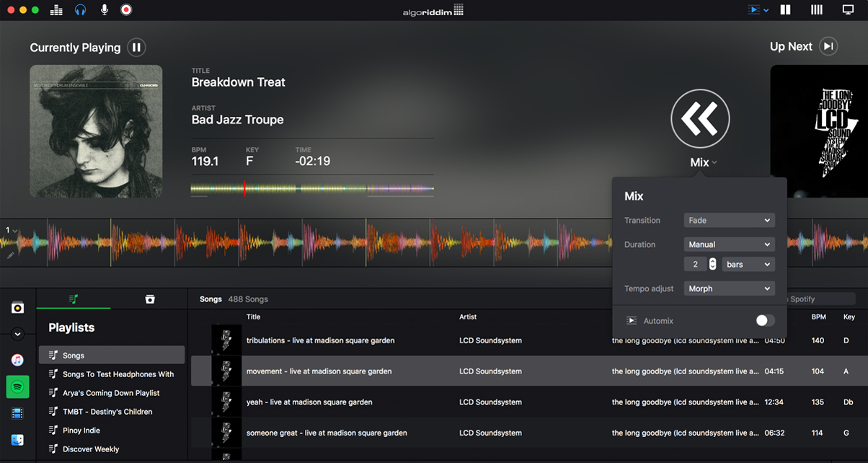Enable headphone pre-cueing
Screen dimensions: 868x463
click(x=80, y=9)
